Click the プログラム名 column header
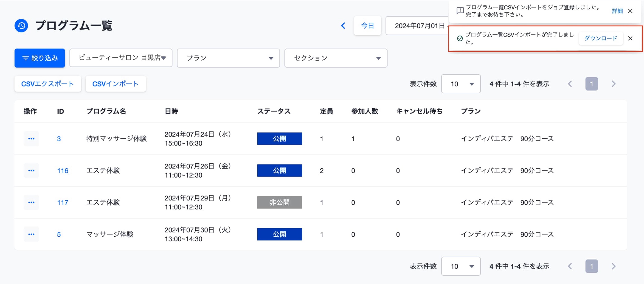Screen dimensions: 644x285 point(106,111)
